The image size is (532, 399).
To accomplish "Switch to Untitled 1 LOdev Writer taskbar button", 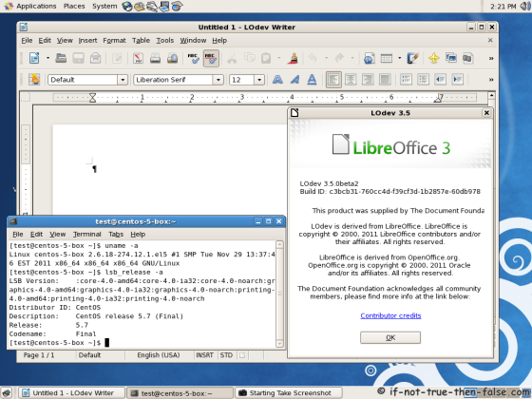I will [71, 393].
